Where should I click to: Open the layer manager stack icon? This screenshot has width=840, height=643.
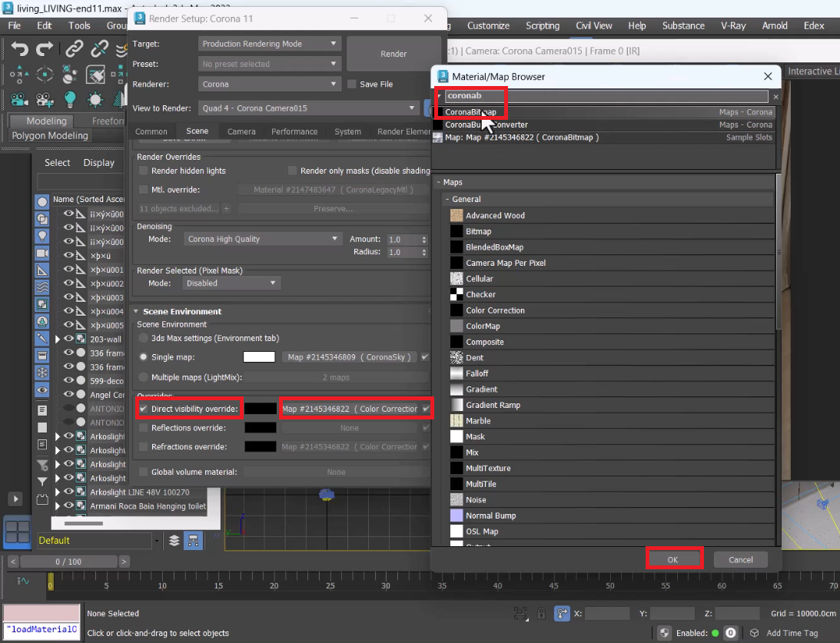(x=174, y=541)
